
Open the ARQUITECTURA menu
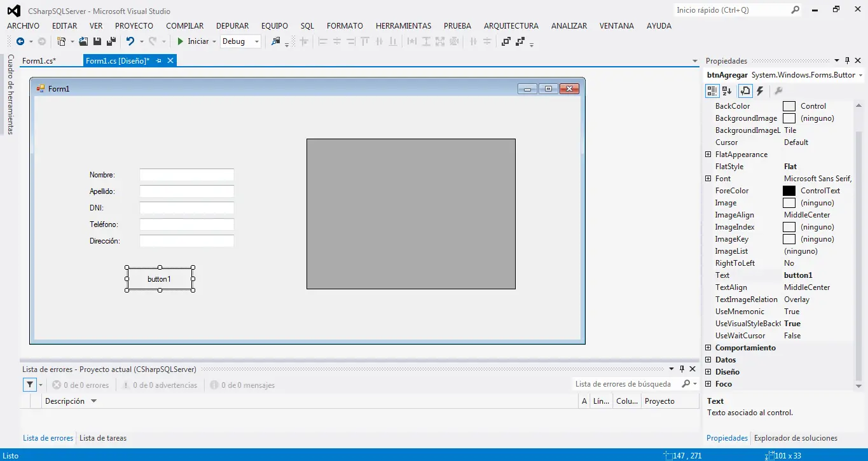pyautogui.click(x=511, y=26)
